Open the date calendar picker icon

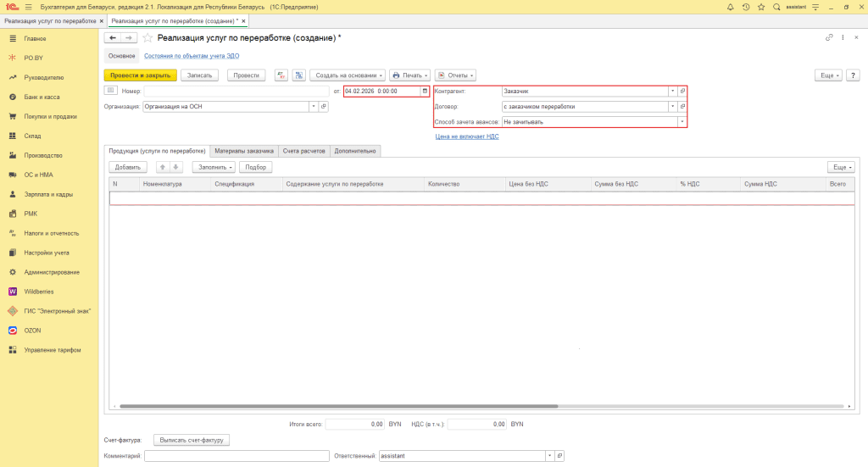pyautogui.click(x=425, y=91)
